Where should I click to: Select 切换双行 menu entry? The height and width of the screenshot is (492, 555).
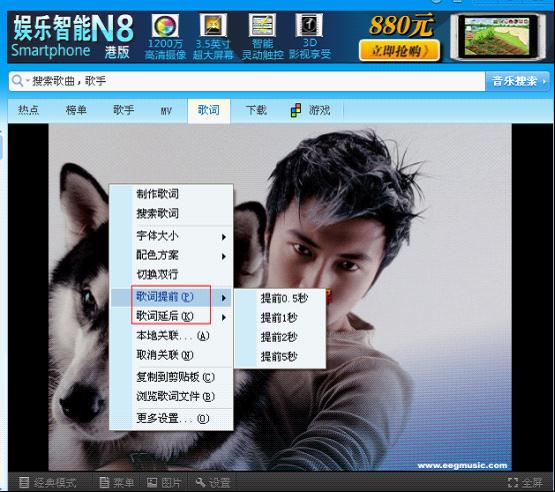pos(171,274)
